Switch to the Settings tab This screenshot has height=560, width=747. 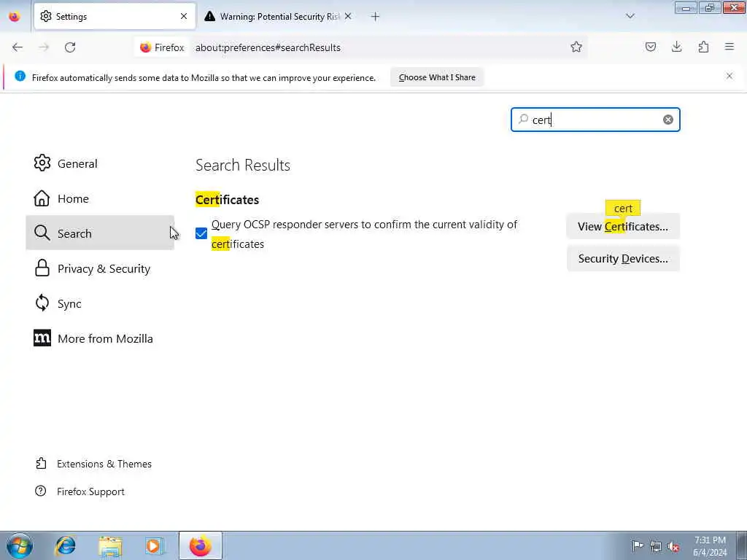[x=115, y=16]
